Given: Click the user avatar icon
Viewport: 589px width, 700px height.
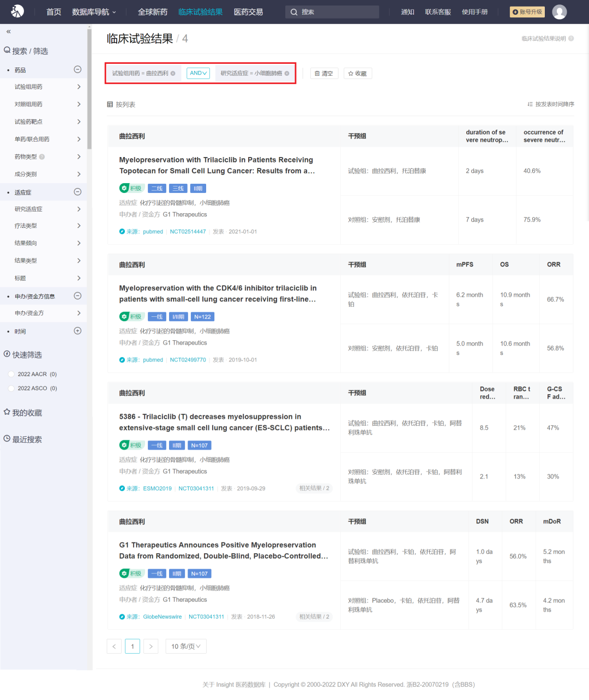Looking at the screenshot, I should (559, 12).
